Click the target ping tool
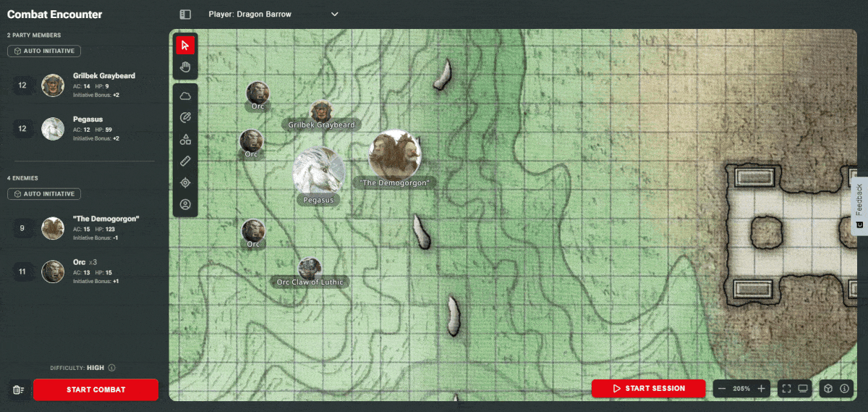This screenshot has width=868, height=412. [185, 182]
